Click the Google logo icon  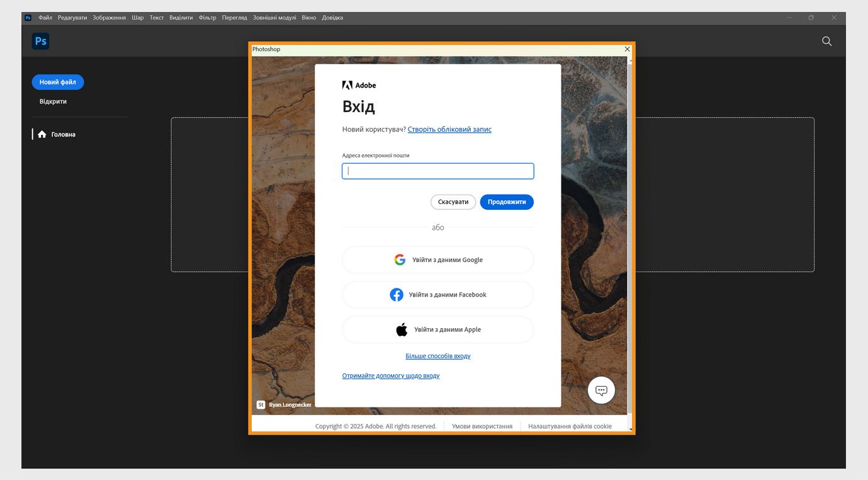[400, 260]
